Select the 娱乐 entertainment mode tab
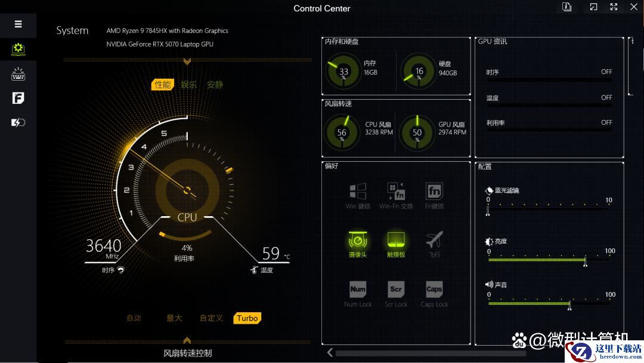This screenshot has height=363, width=644. (189, 85)
